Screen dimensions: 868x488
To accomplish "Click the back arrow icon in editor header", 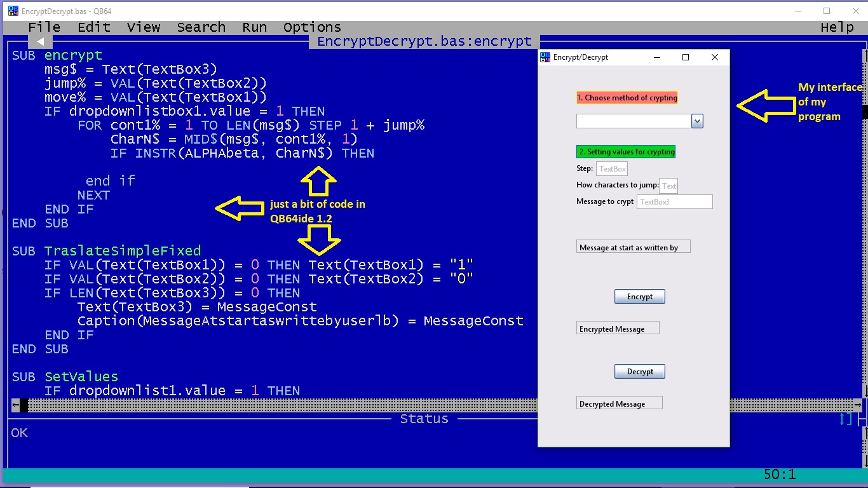I will (x=40, y=41).
